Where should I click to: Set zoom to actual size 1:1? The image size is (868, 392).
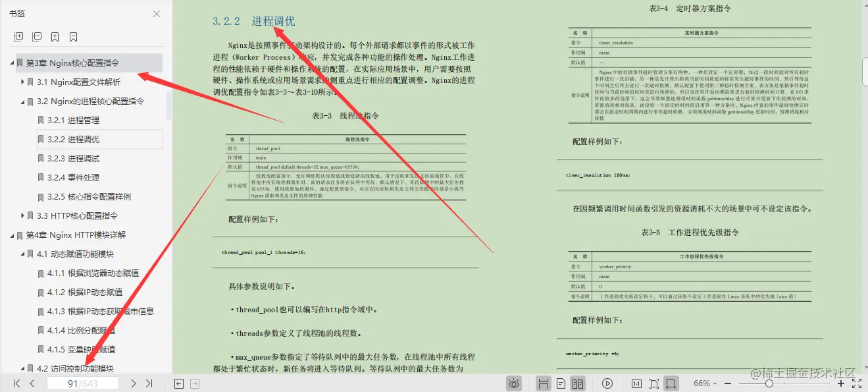click(636, 383)
